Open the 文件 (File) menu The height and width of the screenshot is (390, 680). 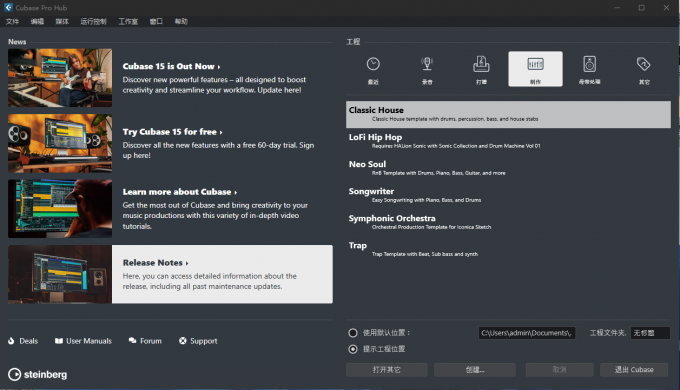12,21
